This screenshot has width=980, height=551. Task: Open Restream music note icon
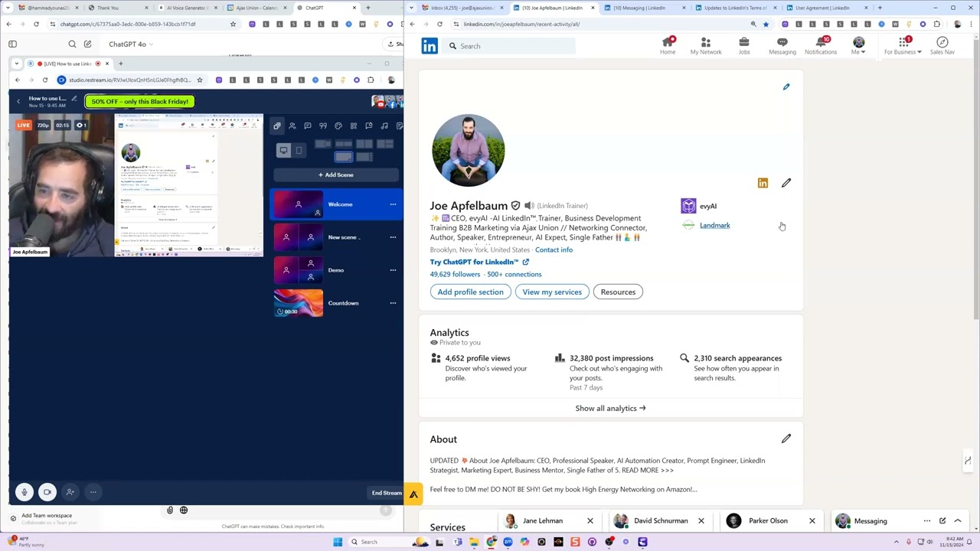coord(384,126)
